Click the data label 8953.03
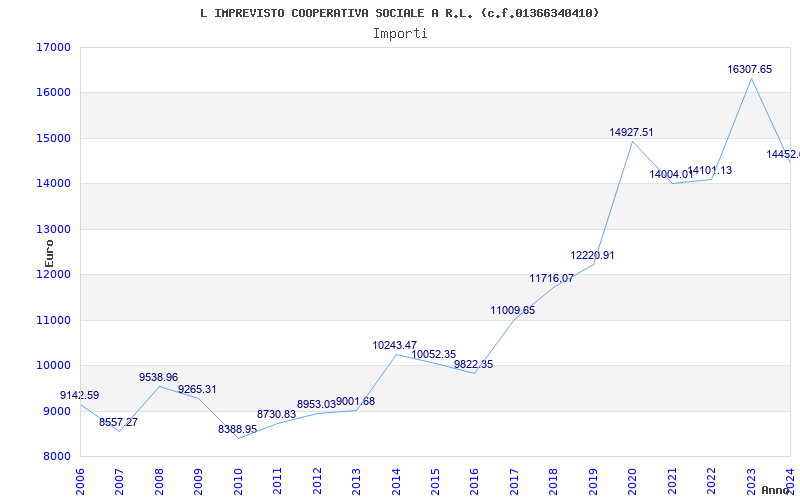Viewport: 800px width, 500px height. point(316,405)
